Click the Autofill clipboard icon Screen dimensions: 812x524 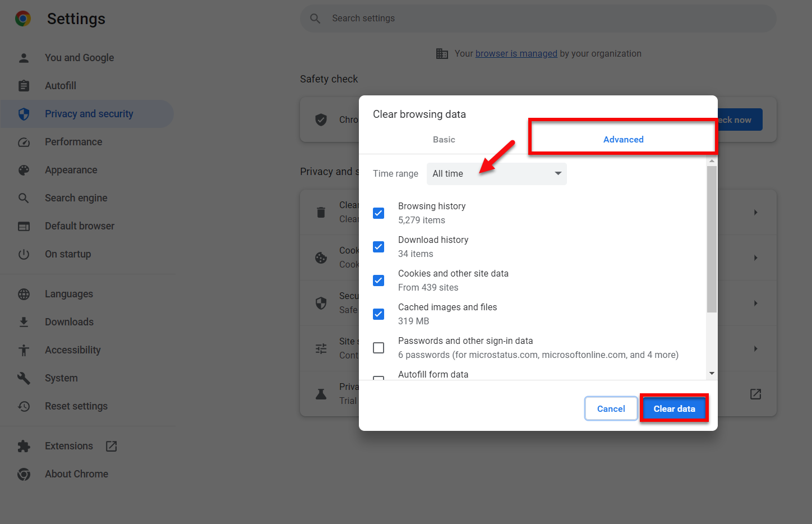click(24, 86)
